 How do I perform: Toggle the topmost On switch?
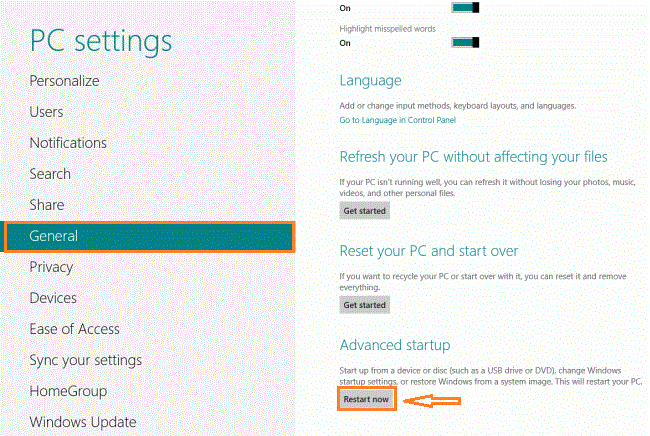tap(465, 7)
